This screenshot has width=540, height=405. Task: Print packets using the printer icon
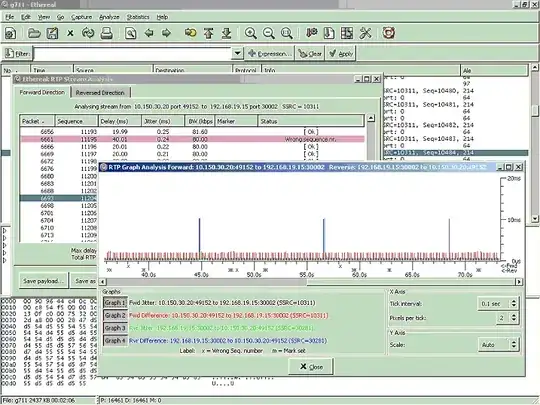click(106, 33)
